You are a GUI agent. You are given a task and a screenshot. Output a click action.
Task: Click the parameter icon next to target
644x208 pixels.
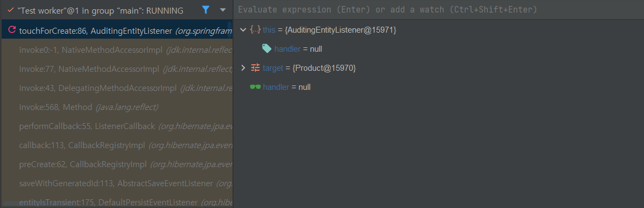[255, 68]
